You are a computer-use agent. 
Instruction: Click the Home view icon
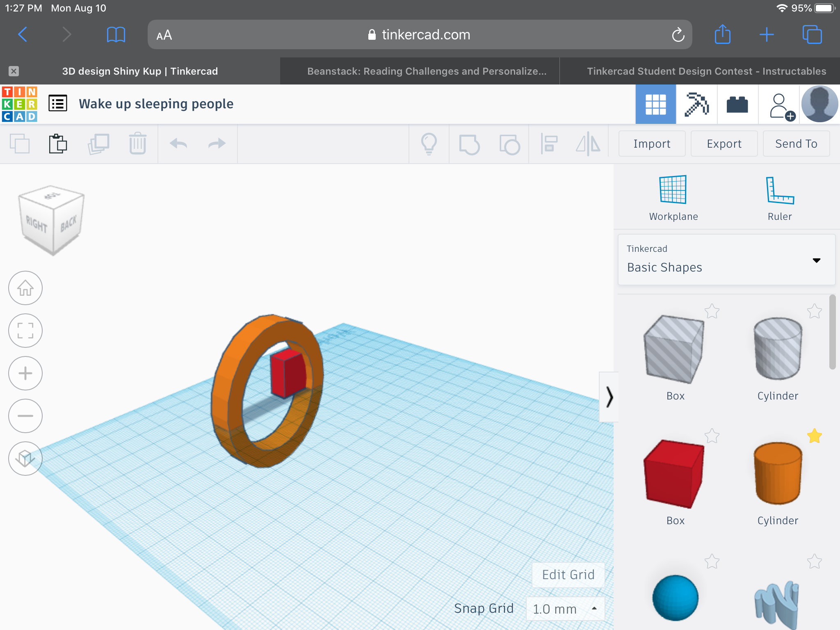click(x=25, y=288)
